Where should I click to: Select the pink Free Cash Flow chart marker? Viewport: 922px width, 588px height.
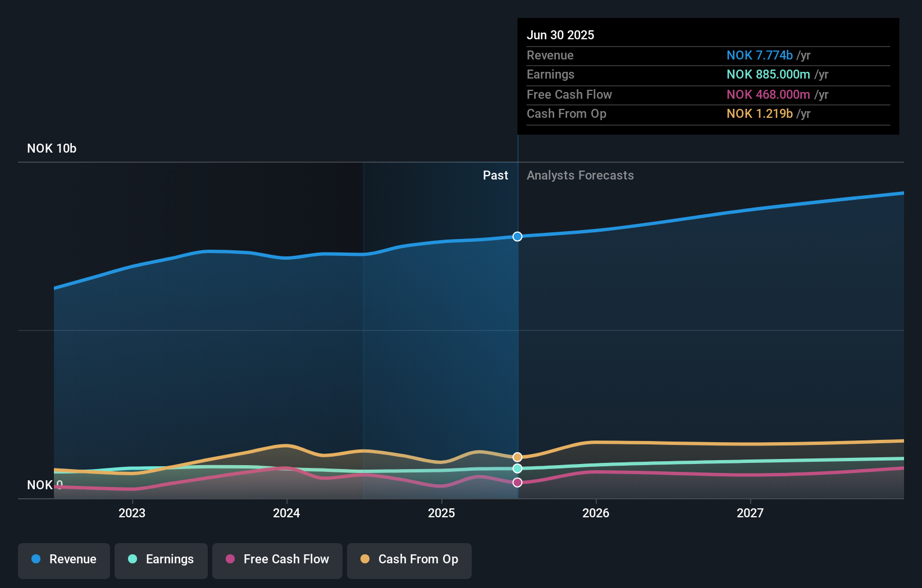(517, 482)
